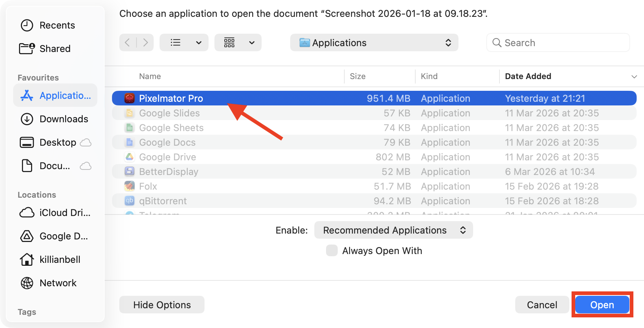Click the Google Docs app icon

pyautogui.click(x=130, y=142)
